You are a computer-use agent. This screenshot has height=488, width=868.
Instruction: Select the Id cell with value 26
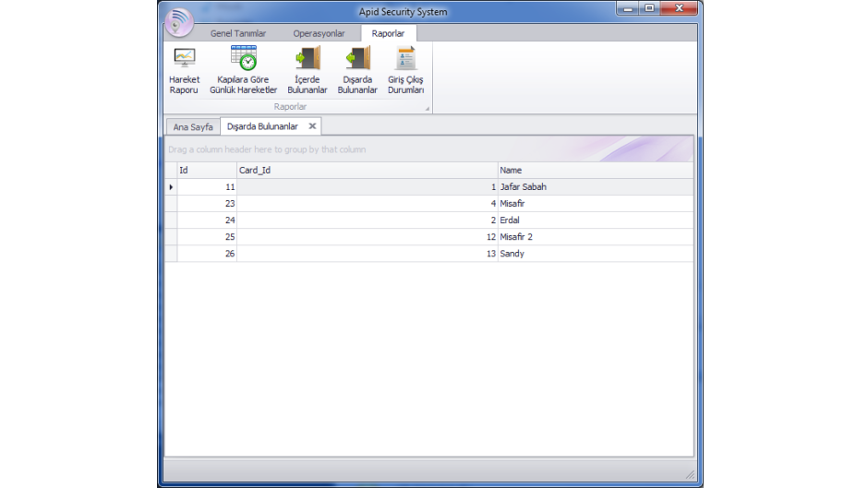point(207,254)
